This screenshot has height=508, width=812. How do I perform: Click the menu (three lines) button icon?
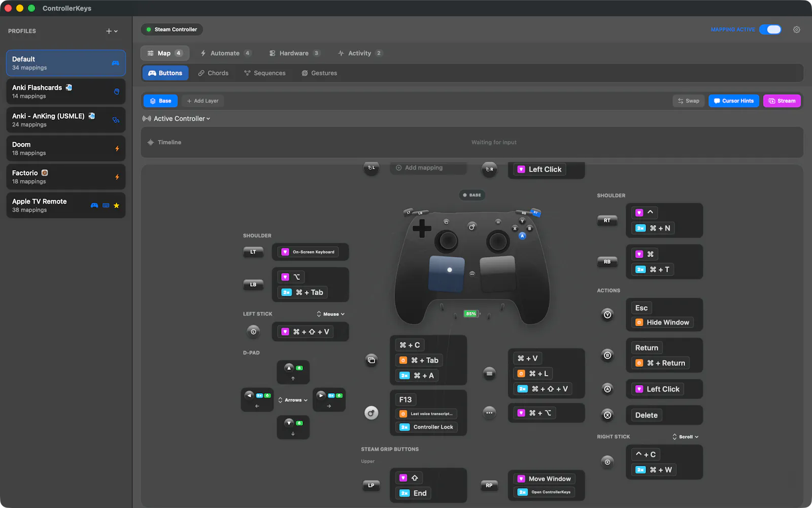click(489, 373)
